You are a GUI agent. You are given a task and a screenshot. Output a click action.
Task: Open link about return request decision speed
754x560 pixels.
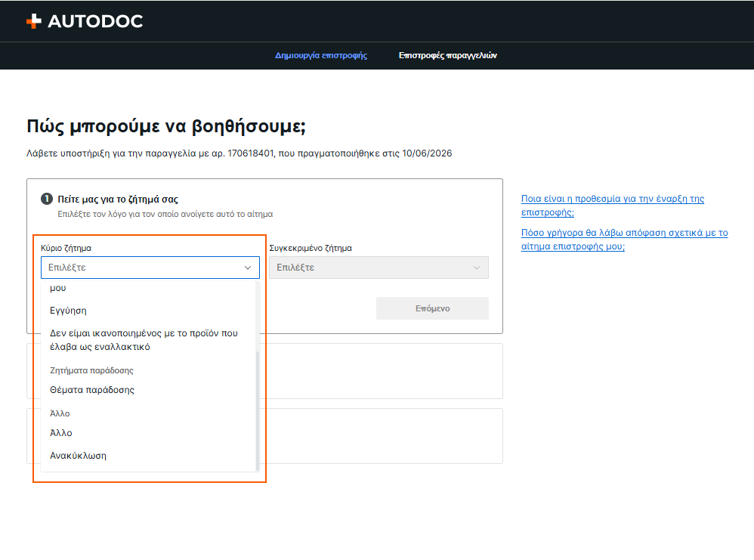(x=624, y=240)
